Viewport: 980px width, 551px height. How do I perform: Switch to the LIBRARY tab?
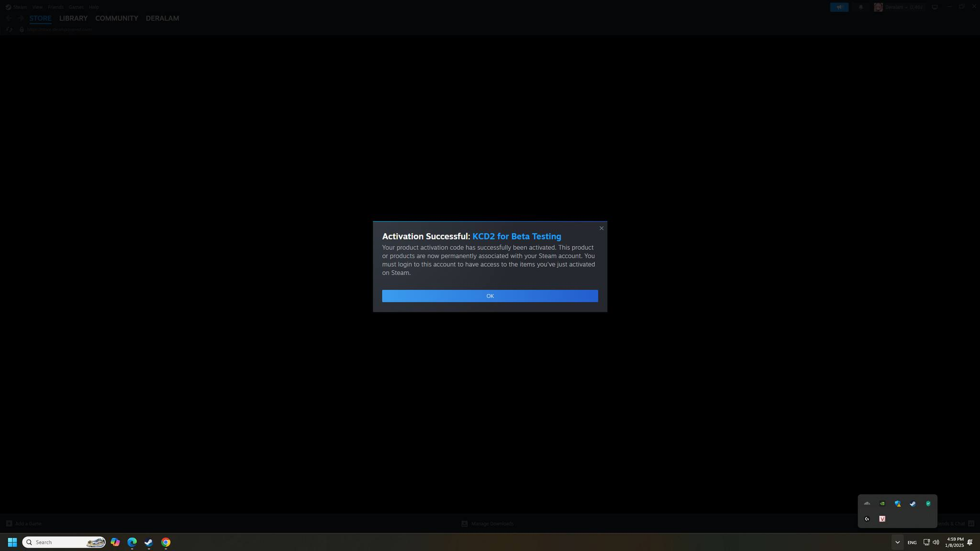click(73, 18)
